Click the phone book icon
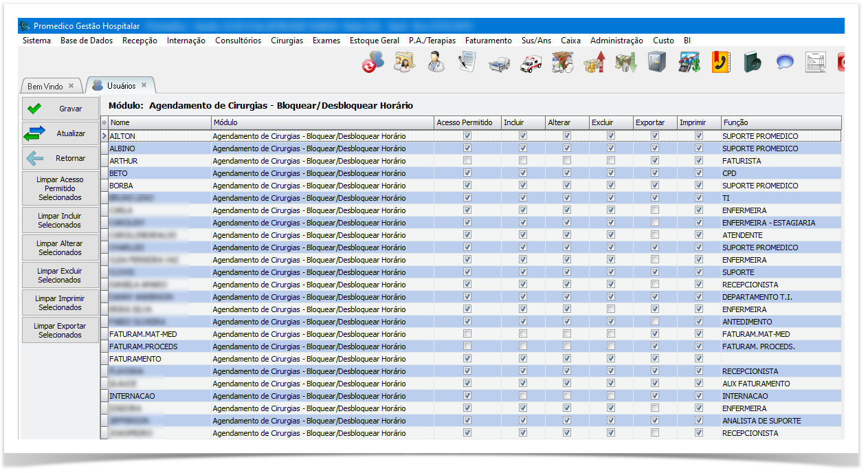Screen dimensions: 868x473 (x=721, y=63)
